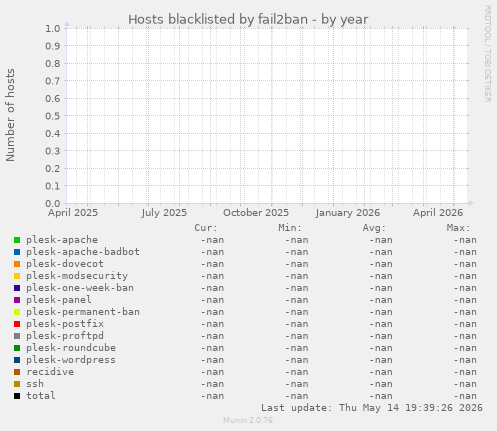Viewport: 497px width, 431px height.
Task: Click the blue plesk-apache-badbot color swatch
Action: point(17,252)
